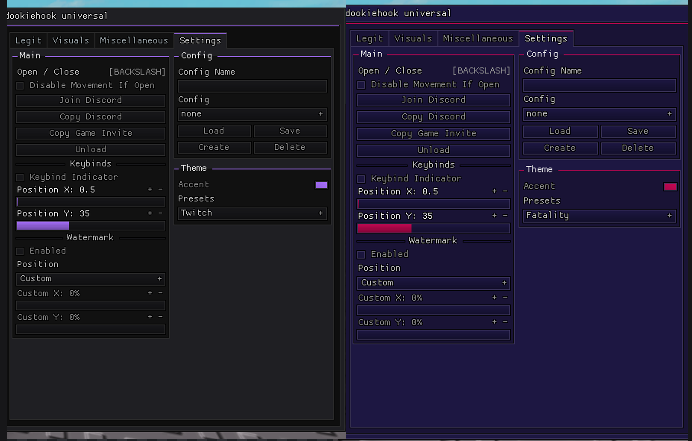Screen dimensions: 692x441
Task: Decrease Position X in right red window
Action: pyautogui.click(x=505, y=191)
